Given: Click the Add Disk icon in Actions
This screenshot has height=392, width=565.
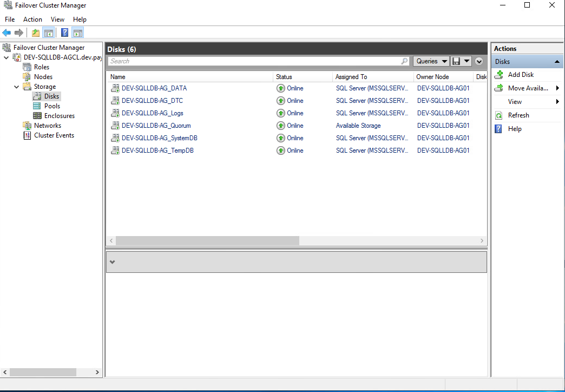Looking at the screenshot, I should tap(498, 75).
